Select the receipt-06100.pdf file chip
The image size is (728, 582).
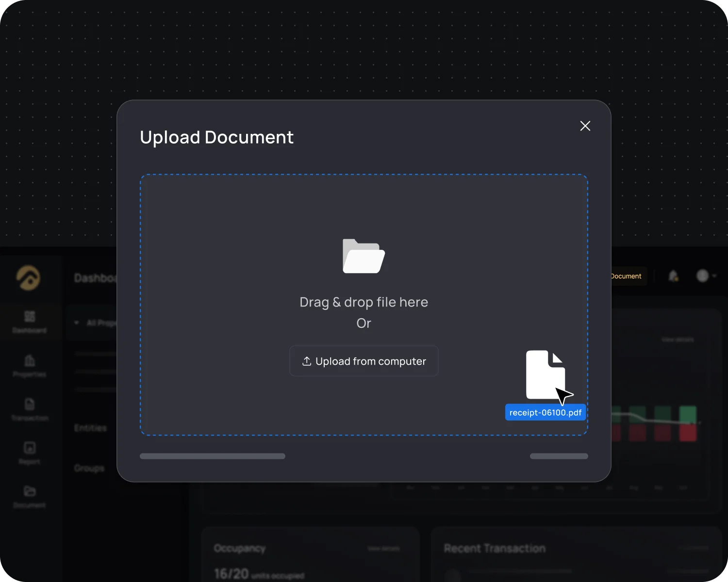point(545,412)
